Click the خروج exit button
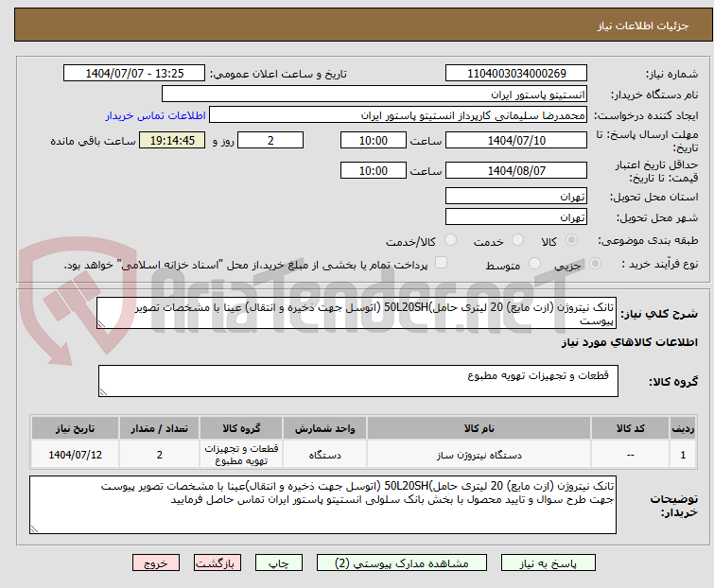This screenshot has width=714, height=588. coord(156,562)
